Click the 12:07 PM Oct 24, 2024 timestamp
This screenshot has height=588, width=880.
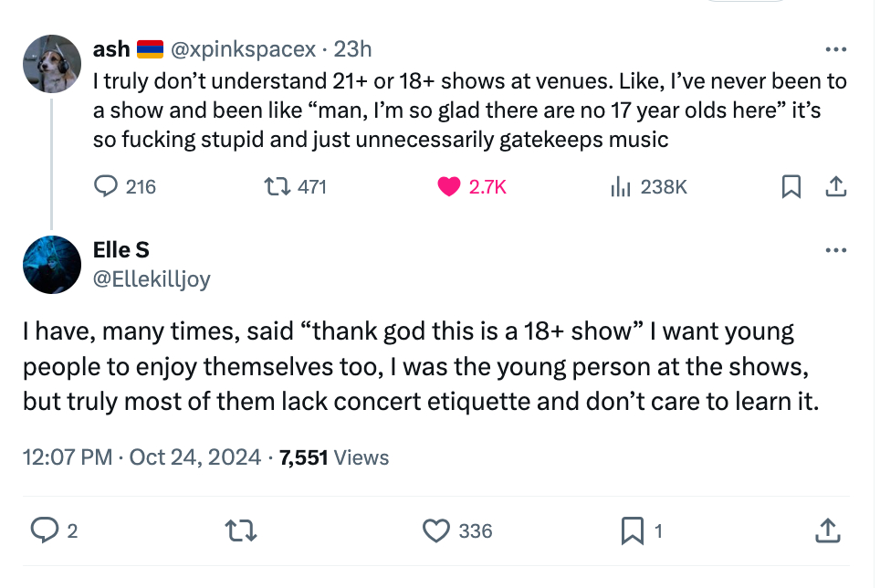142,457
